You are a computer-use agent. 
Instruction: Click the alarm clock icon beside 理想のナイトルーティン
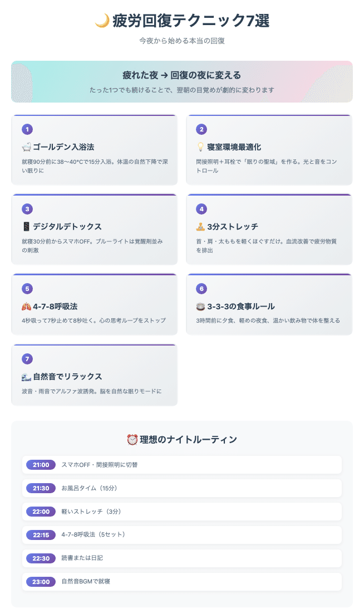pos(132,440)
